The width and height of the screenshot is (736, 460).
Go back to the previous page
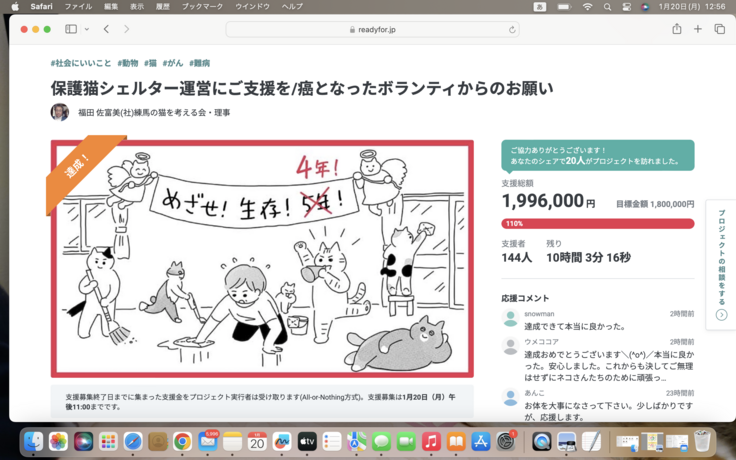[x=107, y=30]
